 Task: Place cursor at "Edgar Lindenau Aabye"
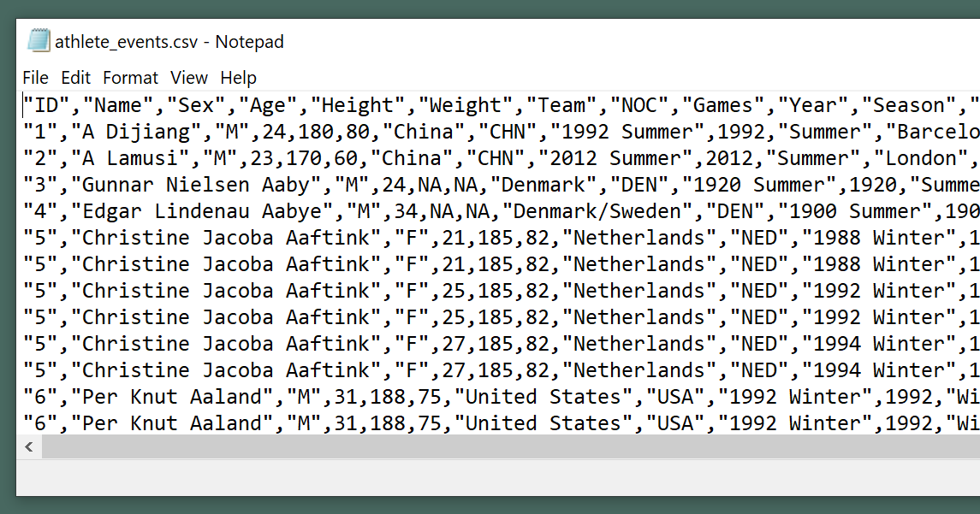[189, 211]
